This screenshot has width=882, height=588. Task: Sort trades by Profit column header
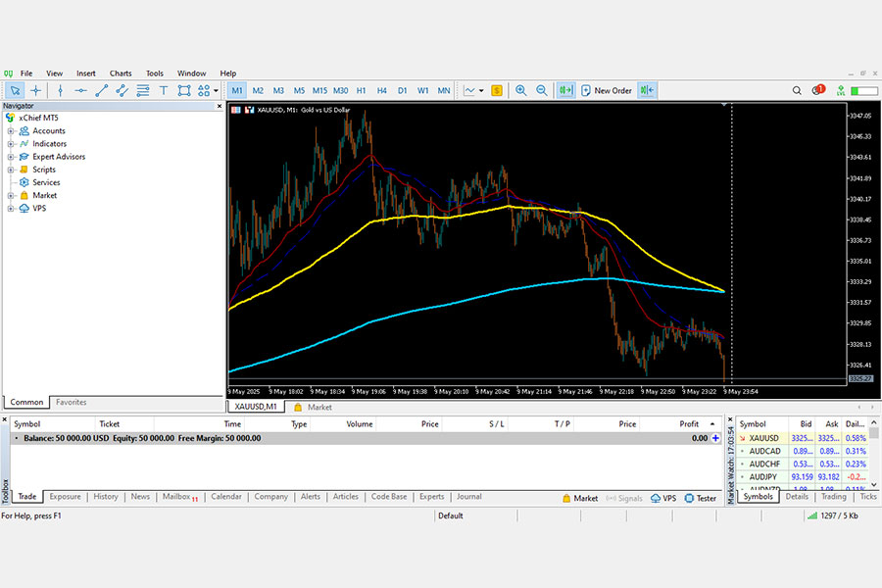click(x=689, y=424)
